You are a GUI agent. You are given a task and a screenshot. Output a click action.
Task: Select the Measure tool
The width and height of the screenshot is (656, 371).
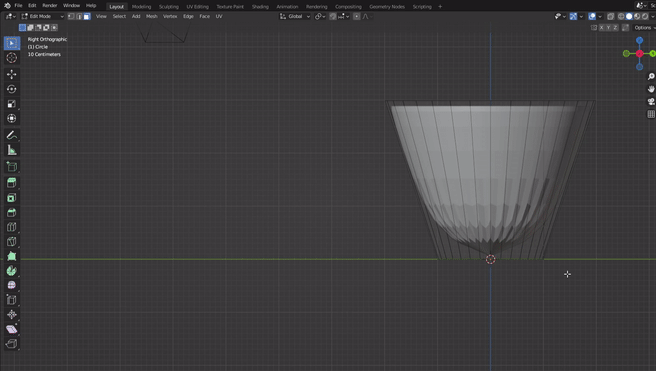point(12,150)
